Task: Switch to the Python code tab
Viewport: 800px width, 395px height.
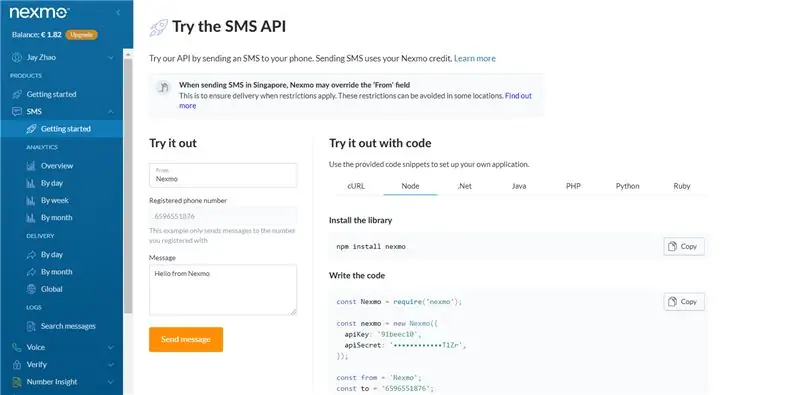Action: (627, 186)
